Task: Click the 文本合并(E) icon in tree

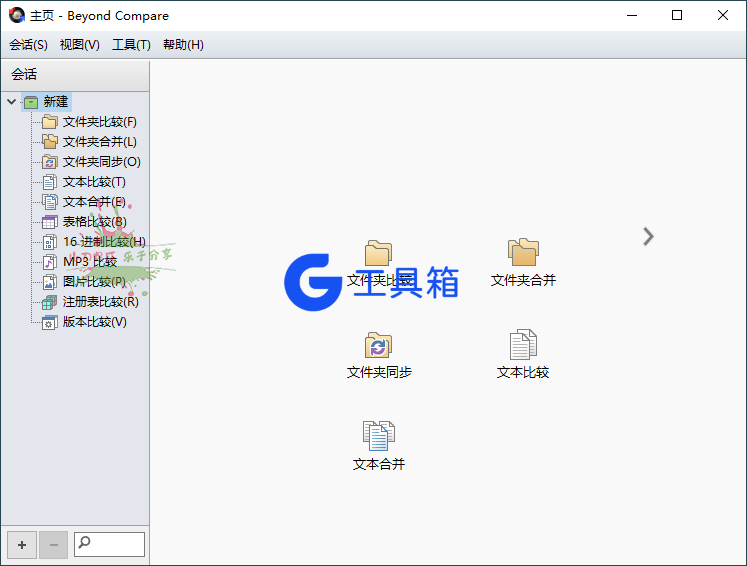Action: click(x=50, y=202)
